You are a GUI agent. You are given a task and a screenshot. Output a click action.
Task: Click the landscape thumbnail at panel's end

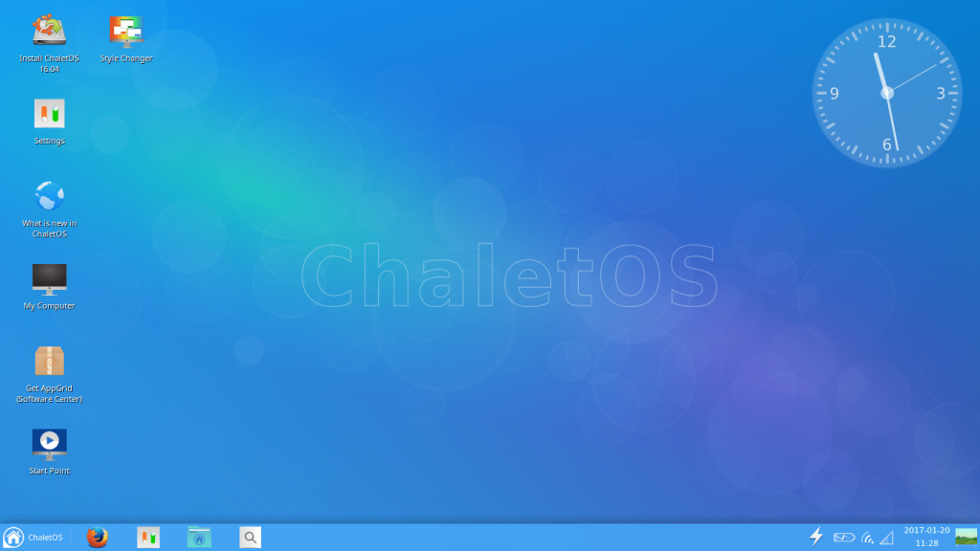(966, 538)
